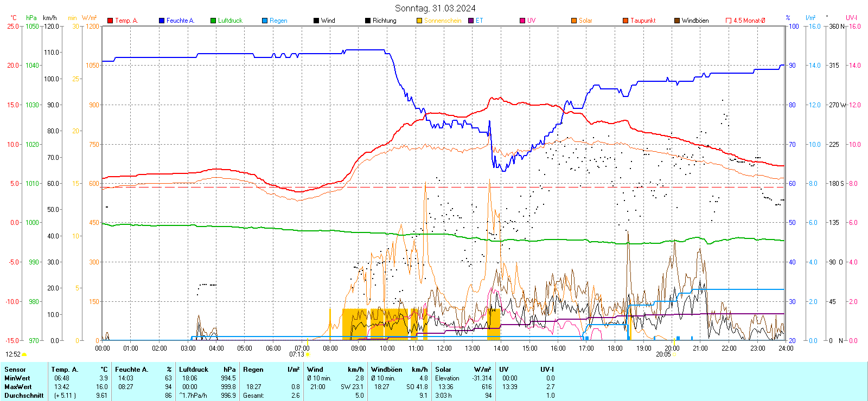The width and height of the screenshot is (868, 401).
Task: Click the pink UV legend icon
Action: (522, 21)
